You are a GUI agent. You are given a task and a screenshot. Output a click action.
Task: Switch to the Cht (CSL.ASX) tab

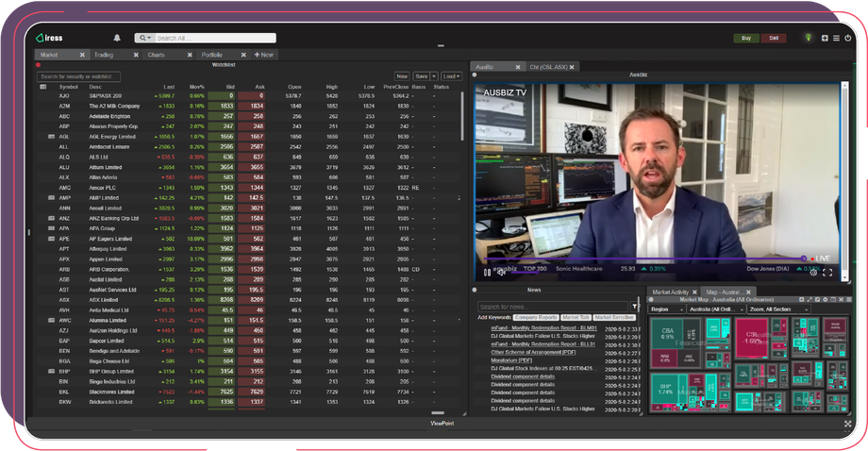[x=552, y=67]
